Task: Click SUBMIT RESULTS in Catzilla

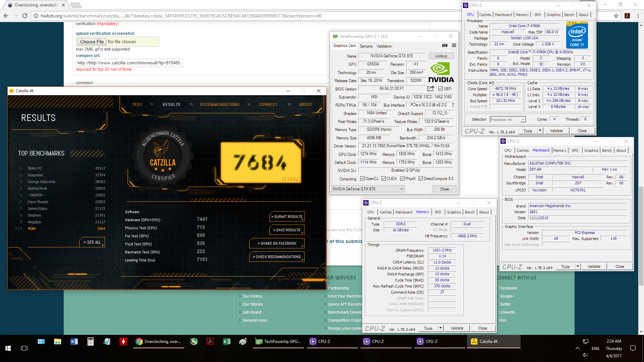Action: pyautogui.click(x=287, y=217)
